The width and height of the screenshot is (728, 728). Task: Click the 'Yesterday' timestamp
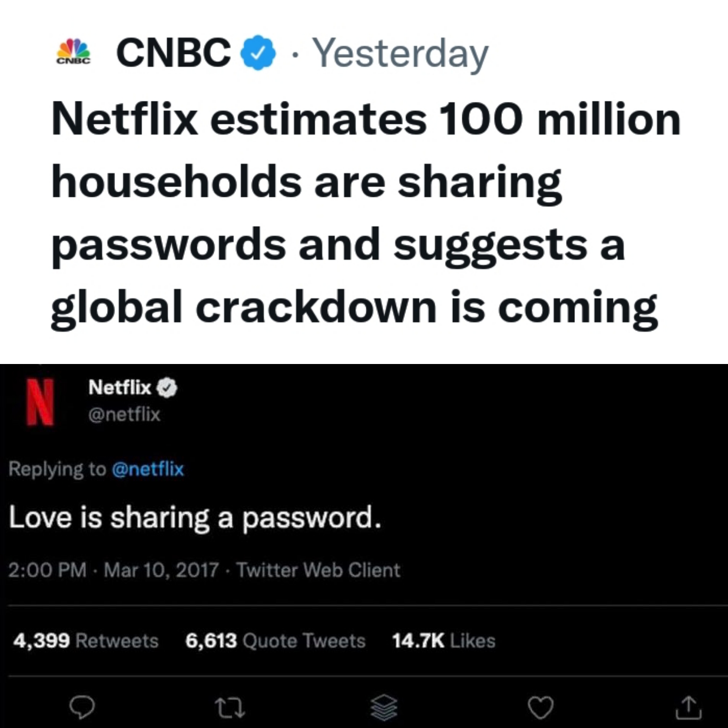[400, 54]
